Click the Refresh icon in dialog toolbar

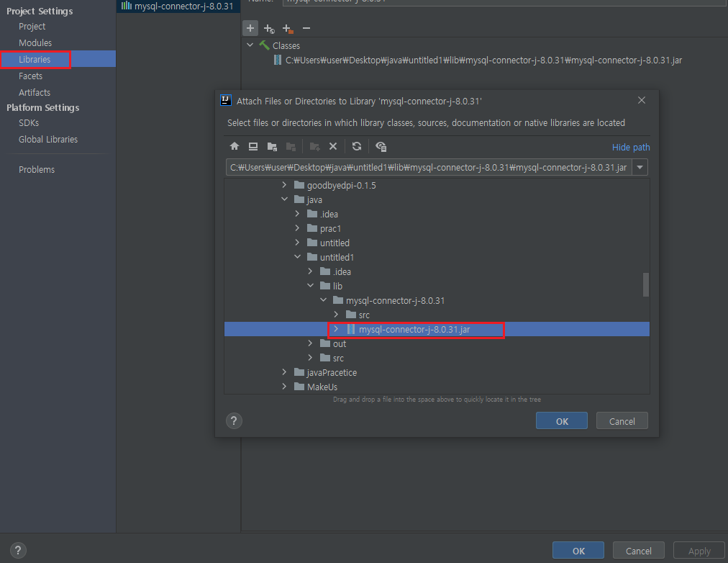[357, 146]
